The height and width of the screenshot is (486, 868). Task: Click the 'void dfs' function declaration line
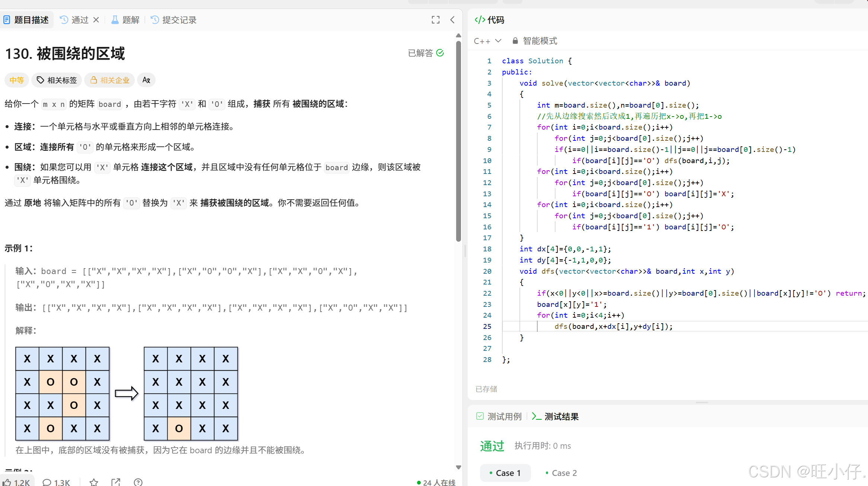pos(627,271)
